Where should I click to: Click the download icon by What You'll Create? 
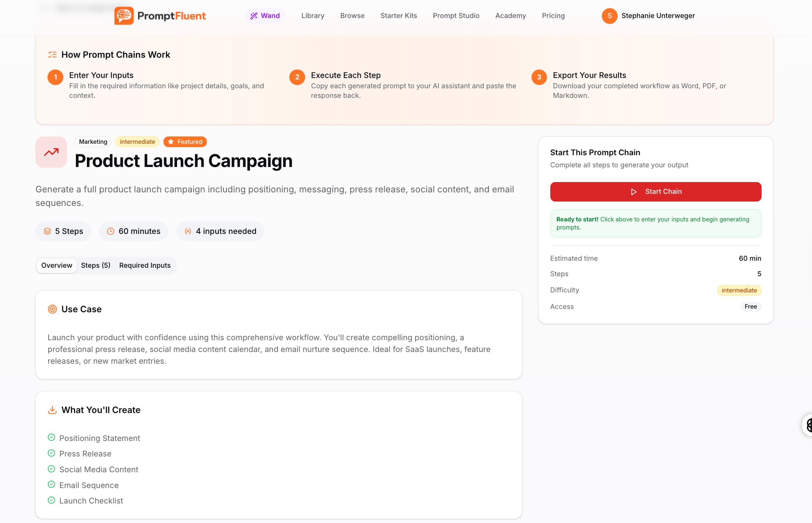52,410
